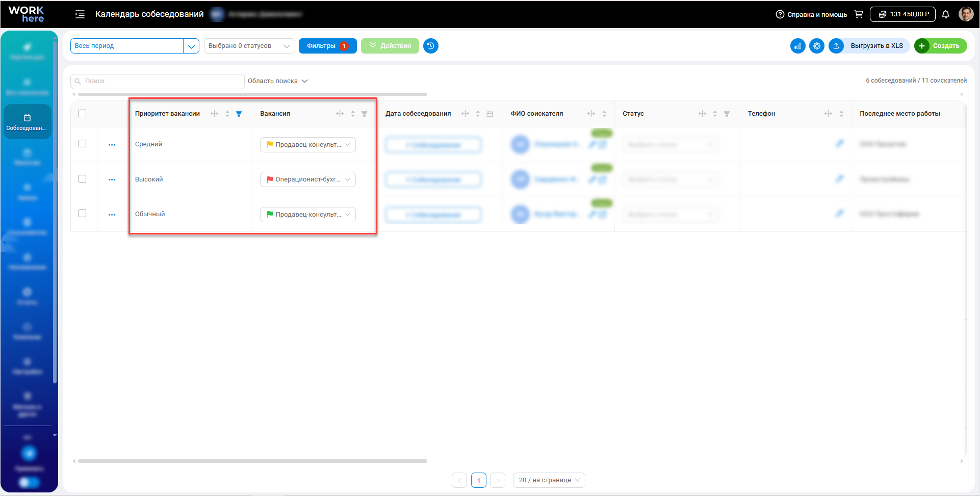This screenshot has height=496, width=980.
Task: Click the 131 450,00 ₽ balance button
Action: point(903,14)
